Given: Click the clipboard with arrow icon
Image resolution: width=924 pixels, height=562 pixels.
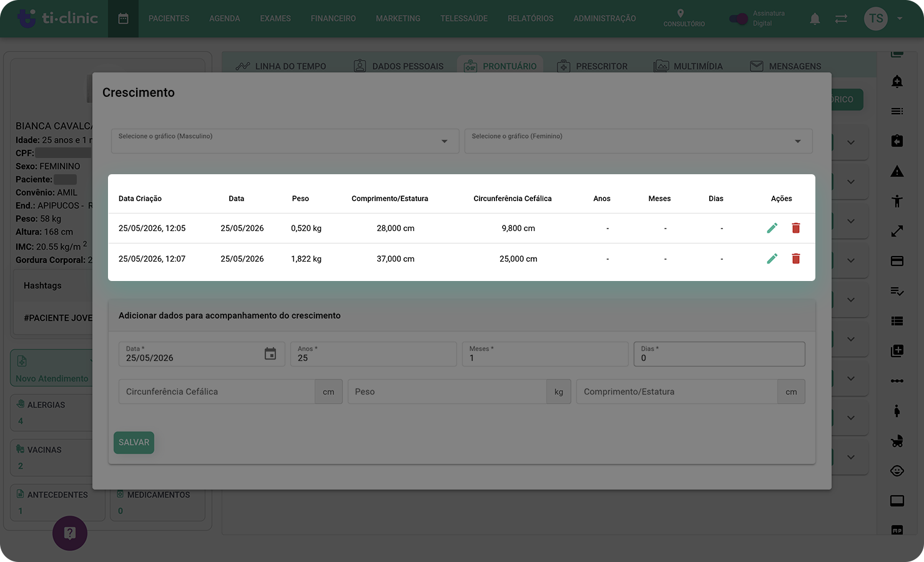Looking at the screenshot, I should [897, 141].
